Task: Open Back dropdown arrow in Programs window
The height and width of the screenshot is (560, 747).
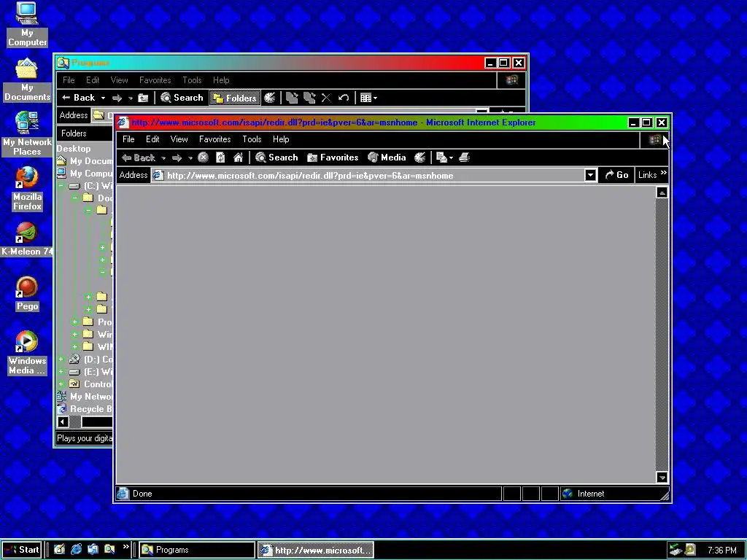Action: pyautogui.click(x=103, y=98)
